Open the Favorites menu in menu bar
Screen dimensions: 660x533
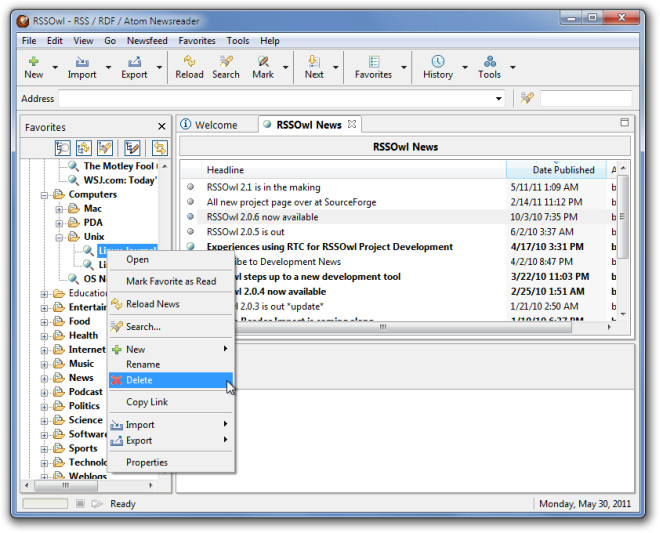197,41
